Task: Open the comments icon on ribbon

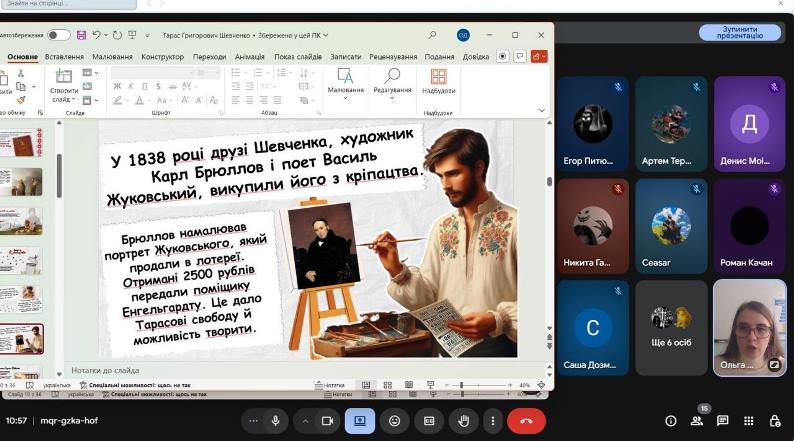Action: (520, 56)
